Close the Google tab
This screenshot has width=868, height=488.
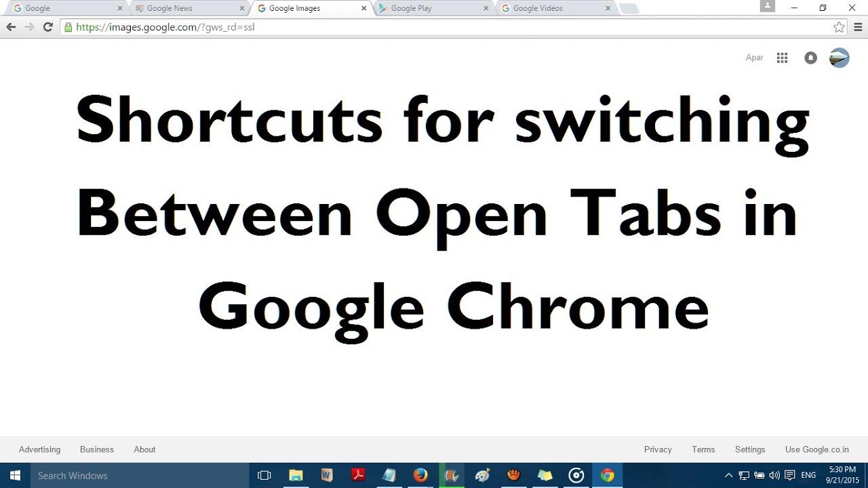click(x=120, y=8)
